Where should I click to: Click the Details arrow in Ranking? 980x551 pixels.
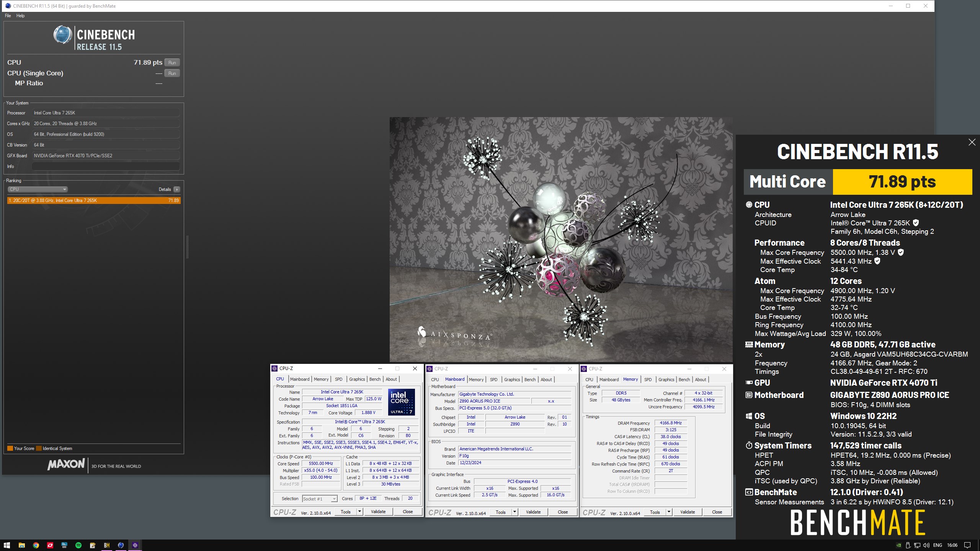[176, 189]
